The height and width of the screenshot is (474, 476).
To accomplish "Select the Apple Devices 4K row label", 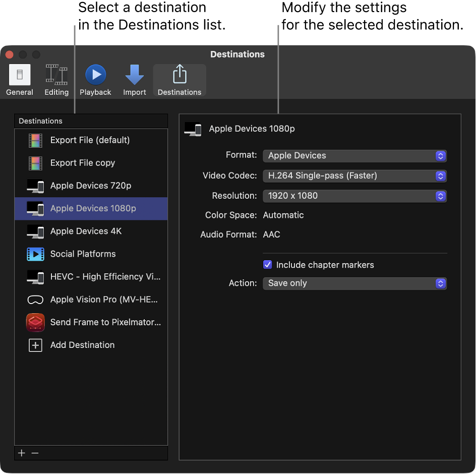I will pos(86,231).
